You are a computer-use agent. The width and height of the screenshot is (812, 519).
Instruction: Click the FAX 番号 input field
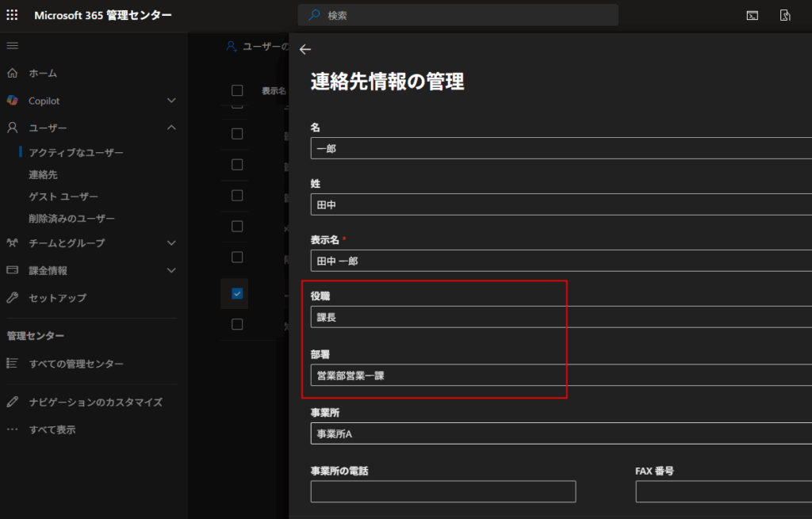coord(723,491)
